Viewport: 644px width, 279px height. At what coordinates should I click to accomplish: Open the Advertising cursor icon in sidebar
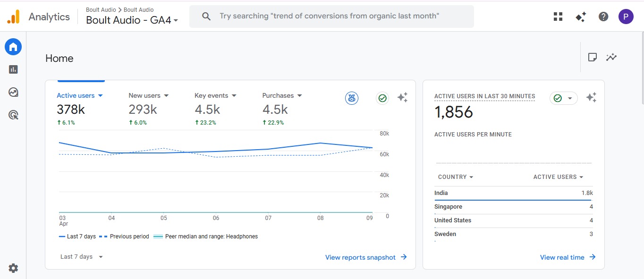13,115
